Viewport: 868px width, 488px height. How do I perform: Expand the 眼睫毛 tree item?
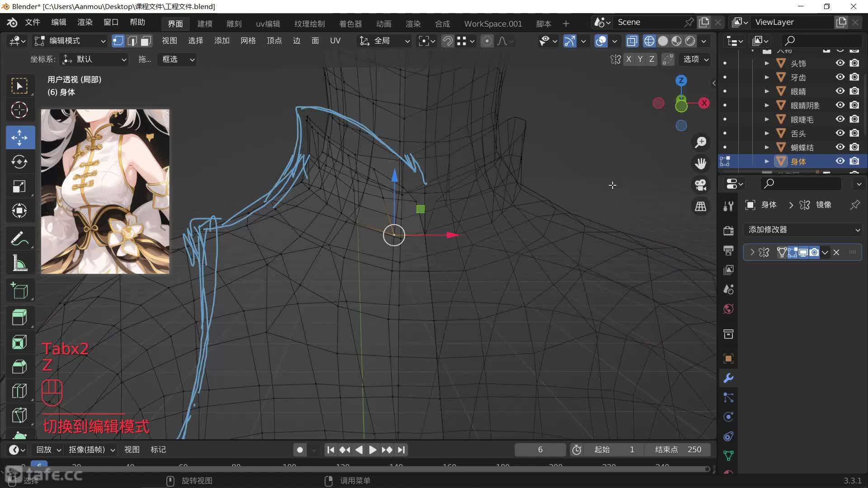pos(767,119)
